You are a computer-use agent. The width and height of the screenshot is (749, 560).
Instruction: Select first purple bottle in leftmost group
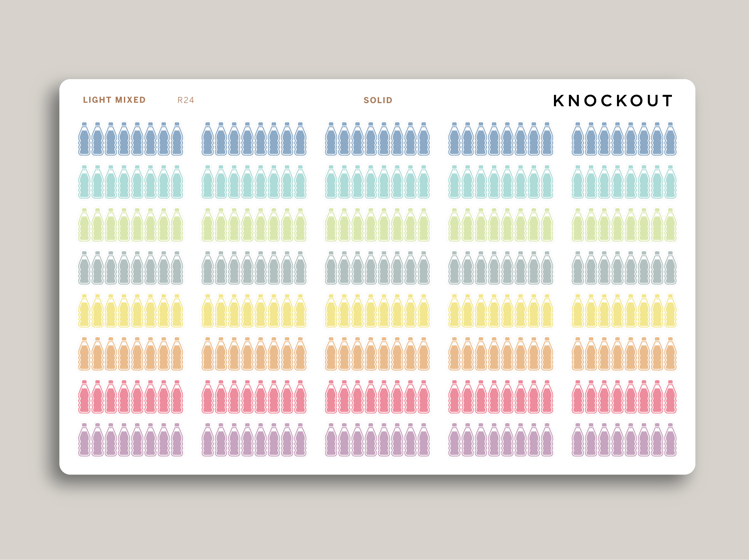[84, 441]
